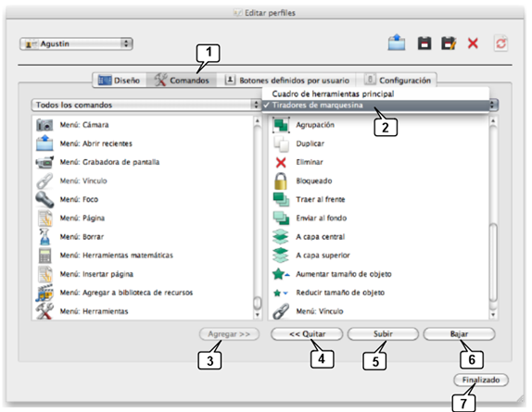This screenshot has height=412, width=532.
Task: Click the right command list scrollbar thumb
Action: click(493, 262)
